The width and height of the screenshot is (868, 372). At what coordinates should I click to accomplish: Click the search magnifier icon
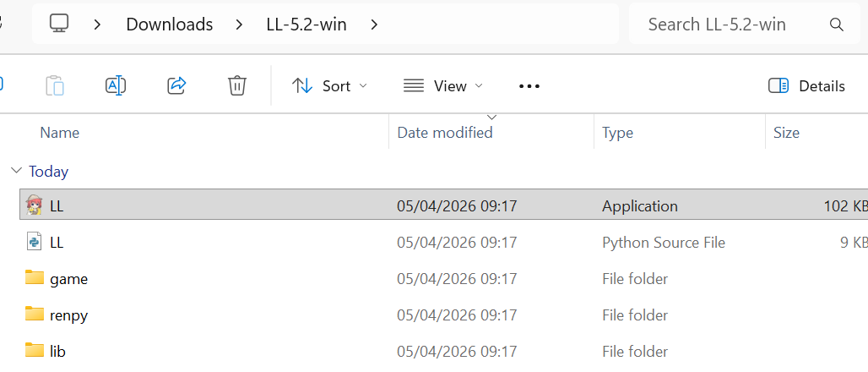837,25
